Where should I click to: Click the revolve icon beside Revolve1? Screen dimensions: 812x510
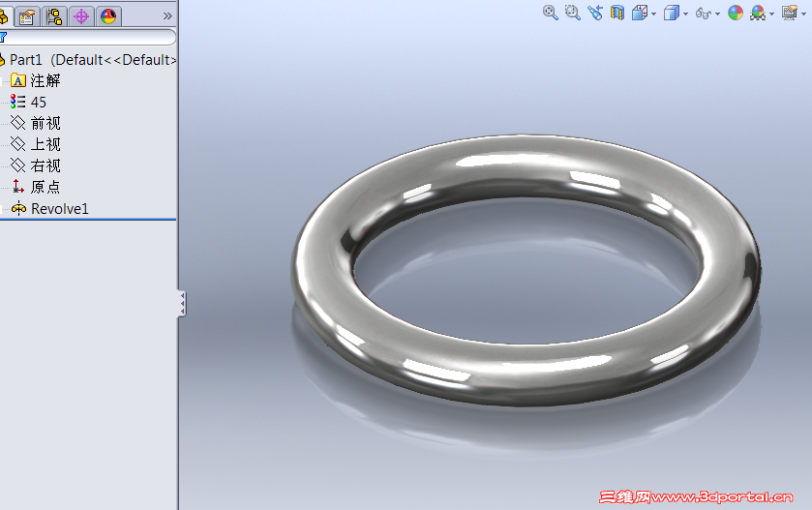point(18,209)
